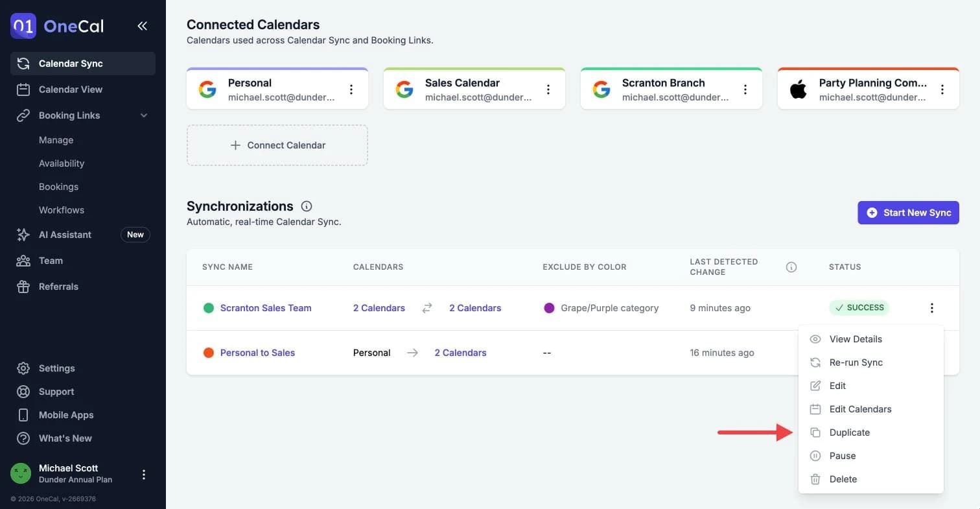Open the kebab menu on Personal calendar card
Screen dimensions: 980x509
click(x=351, y=89)
